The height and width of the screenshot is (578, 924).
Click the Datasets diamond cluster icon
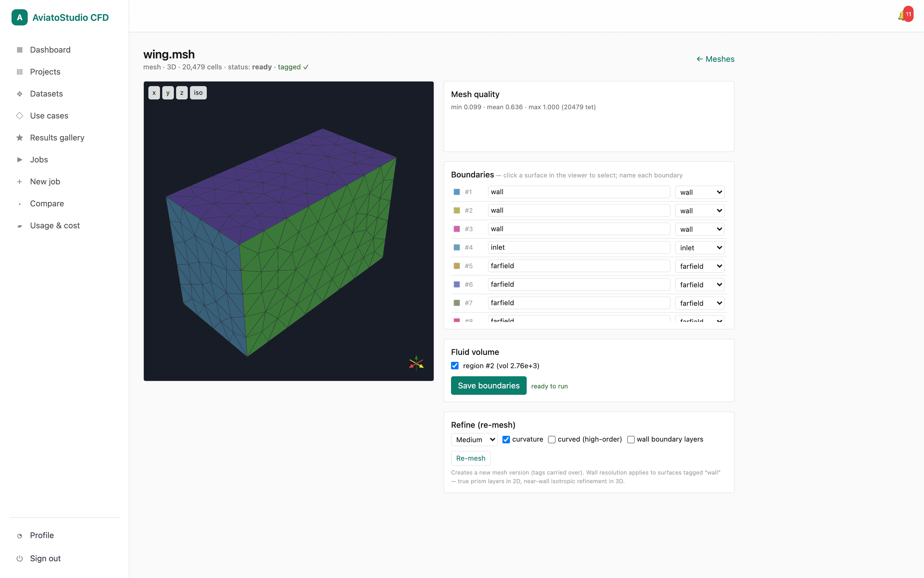point(19,94)
